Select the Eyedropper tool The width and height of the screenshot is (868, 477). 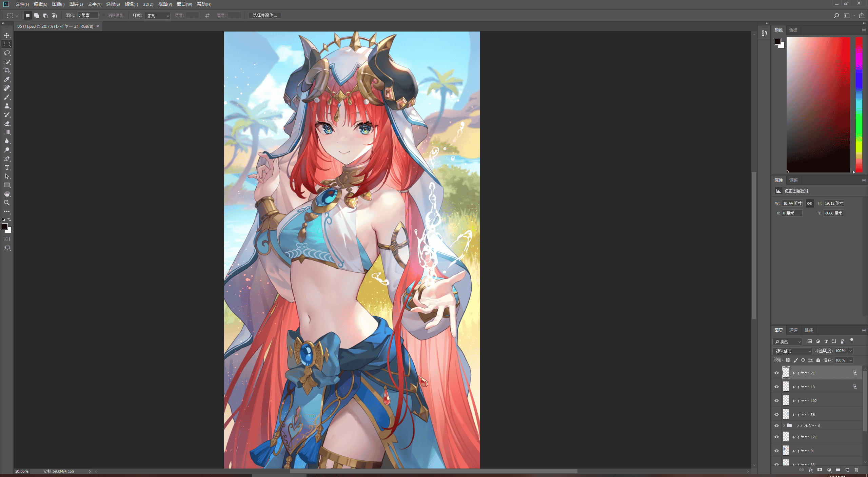click(7, 79)
